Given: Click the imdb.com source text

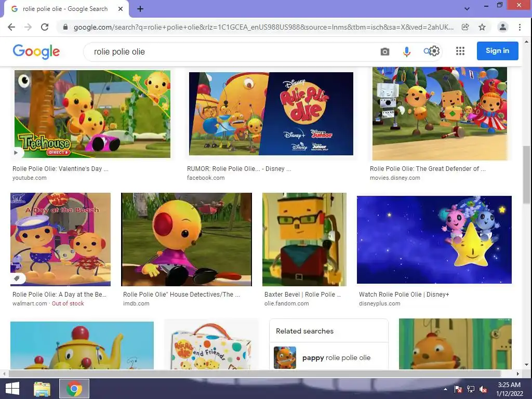Looking at the screenshot, I should (x=136, y=303).
